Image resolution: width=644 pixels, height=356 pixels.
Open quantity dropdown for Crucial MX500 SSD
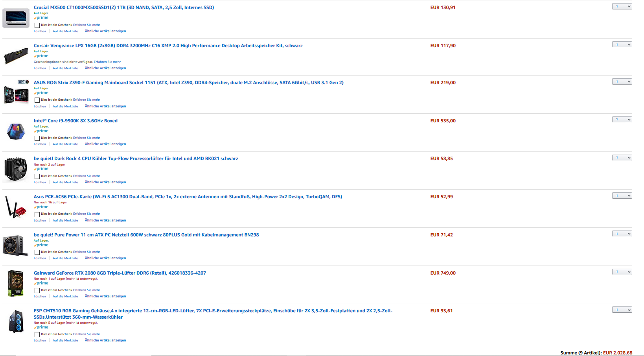[x=622, y=6]
